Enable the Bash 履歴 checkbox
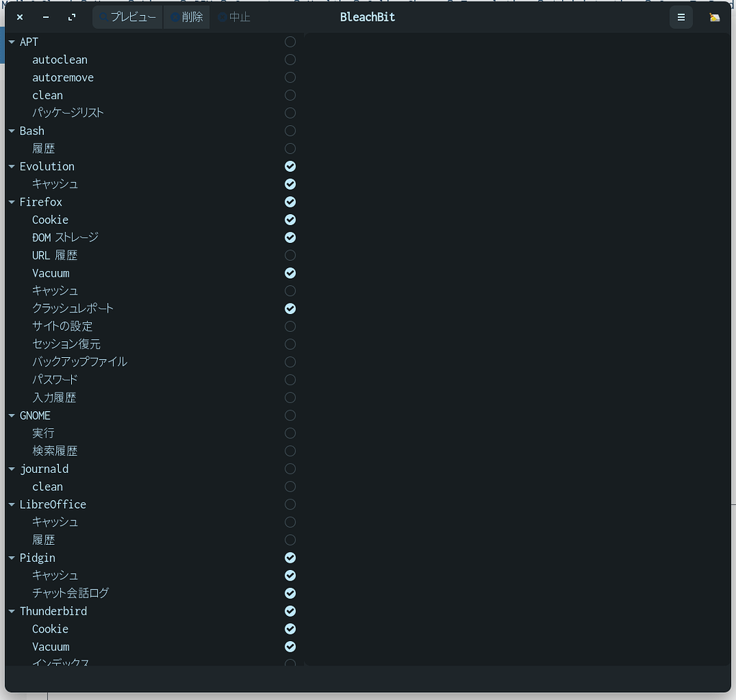 pos(290,148)
